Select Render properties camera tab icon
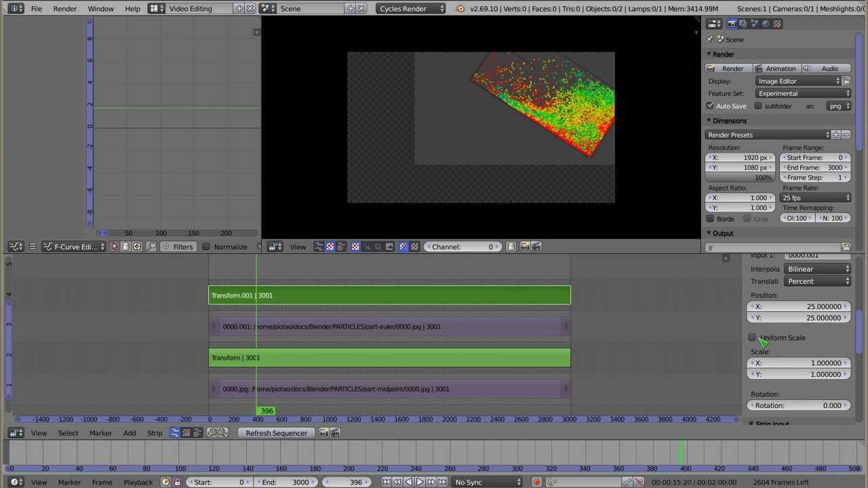Viewport: 868px width, 488px height. click(732, 24)
